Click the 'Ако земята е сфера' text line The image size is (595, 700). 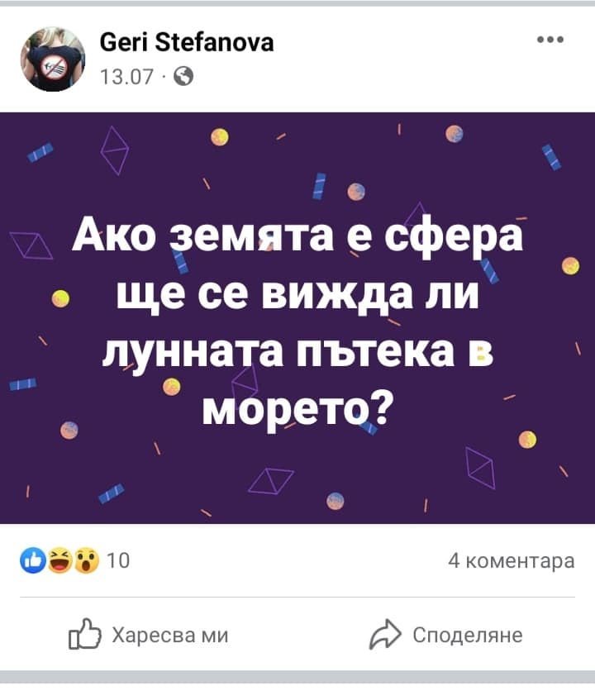click(297, 236)
